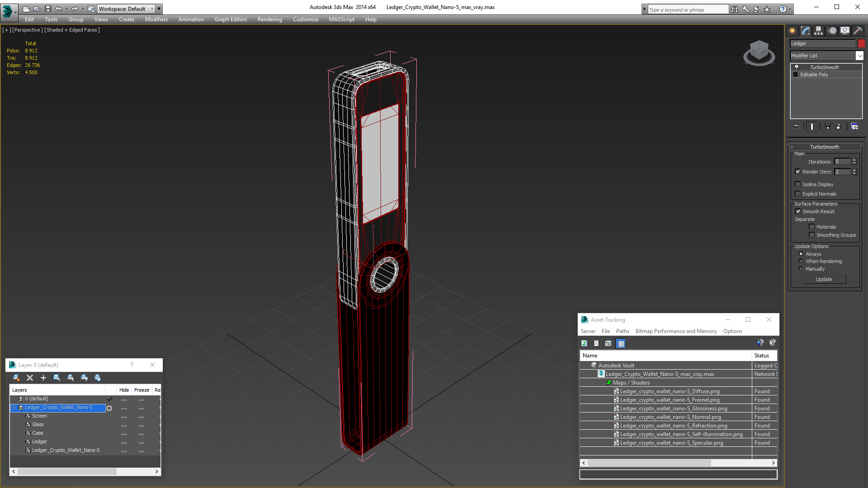Click Hide/Unhide All Layers icon
Screen dimensions: 868x488
tap(84, 378)
